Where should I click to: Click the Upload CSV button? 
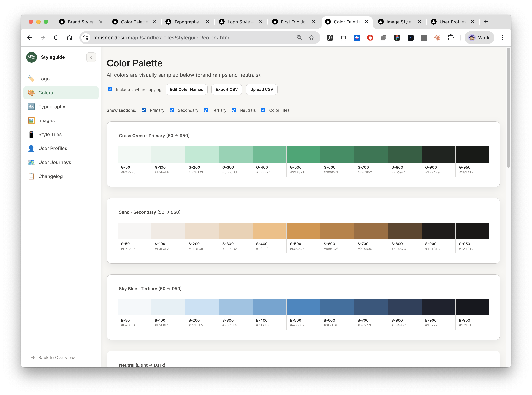pyautogui.click(x=262, y=89)
